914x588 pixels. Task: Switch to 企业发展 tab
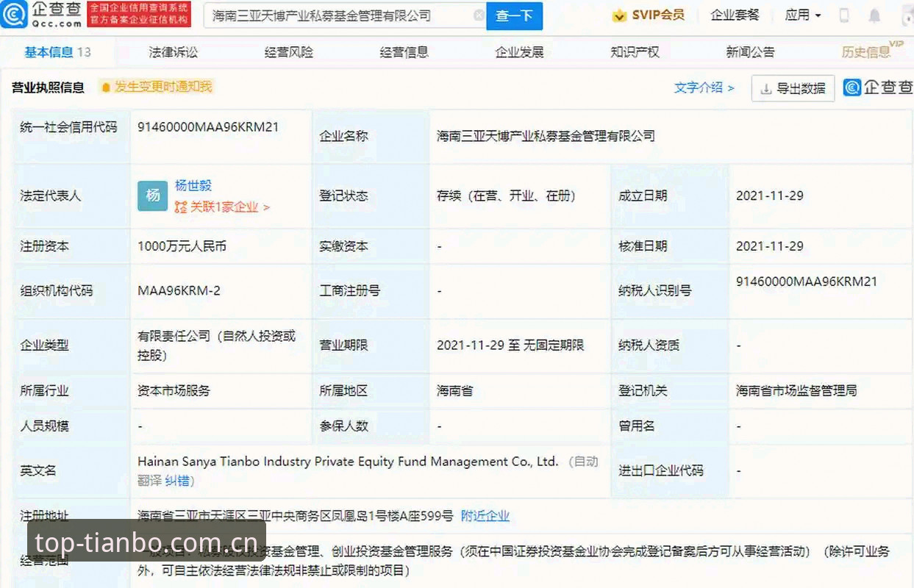(x=520, y=52)
